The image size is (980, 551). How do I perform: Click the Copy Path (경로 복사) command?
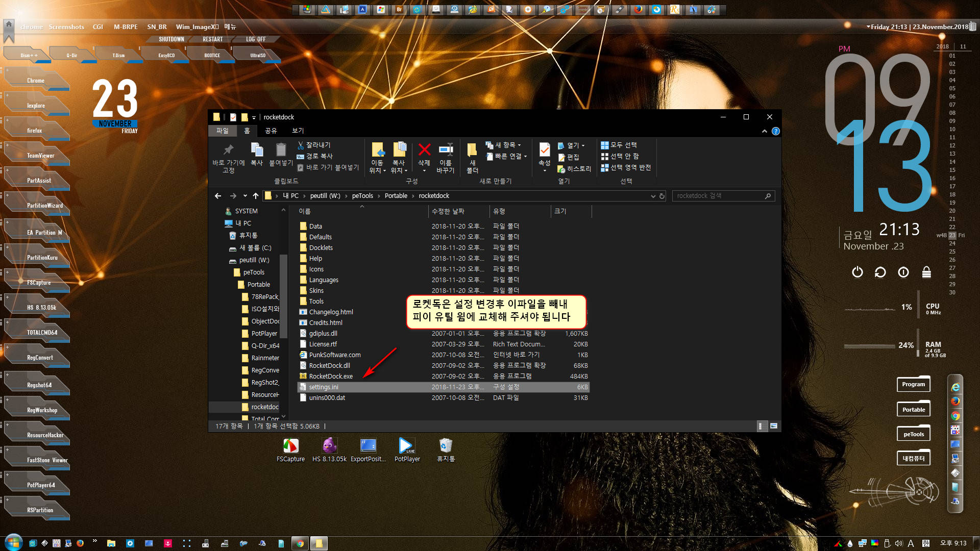point(315,156)
